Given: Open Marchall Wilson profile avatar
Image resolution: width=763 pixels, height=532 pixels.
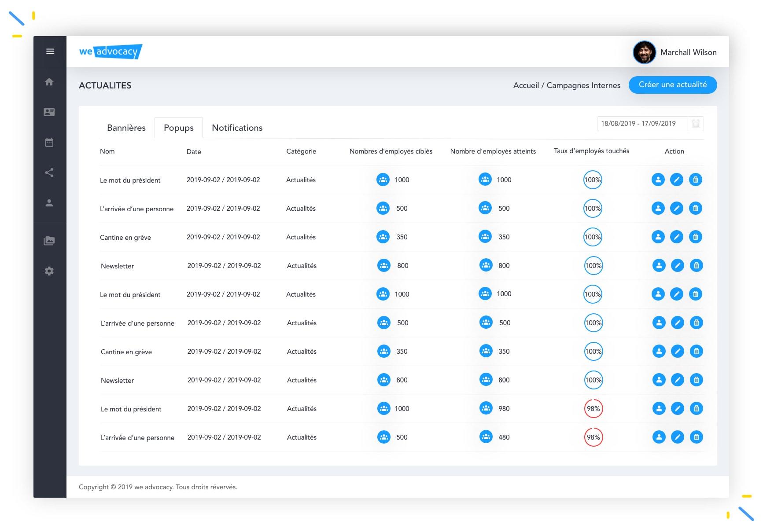Looking at the screenshot, I should tap(645, 52).
